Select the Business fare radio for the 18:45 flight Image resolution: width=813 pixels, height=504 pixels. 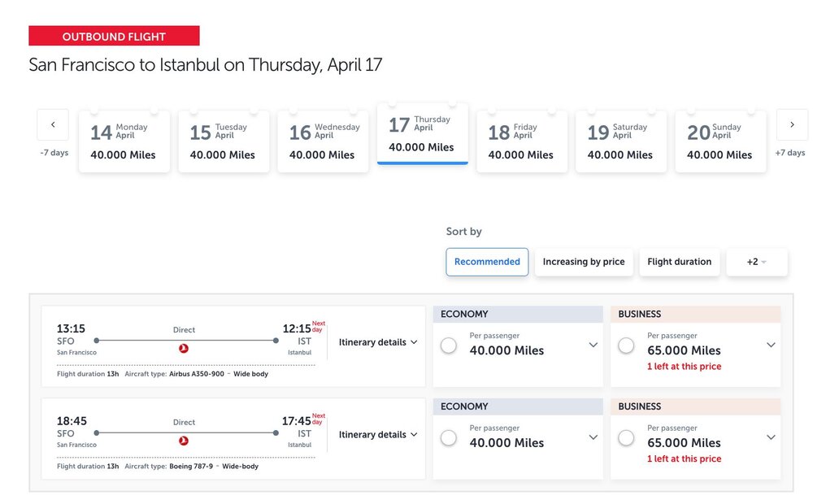[626, 438]
